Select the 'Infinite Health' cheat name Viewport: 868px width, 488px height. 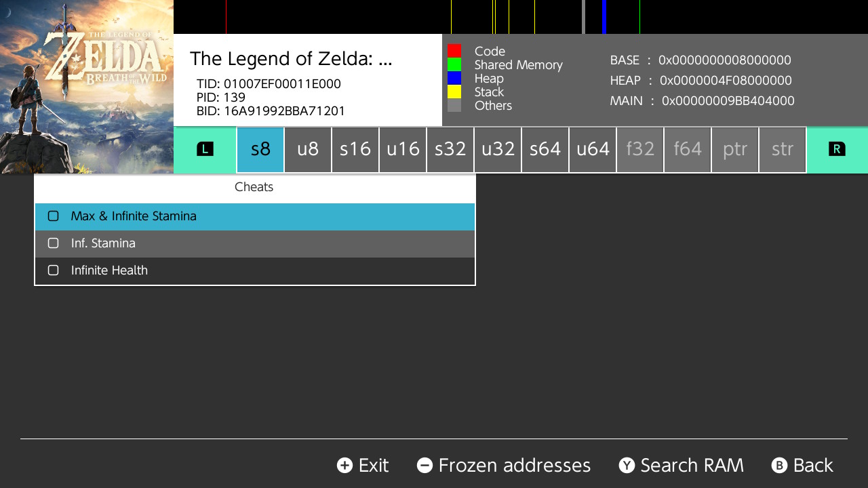[109, 270]
